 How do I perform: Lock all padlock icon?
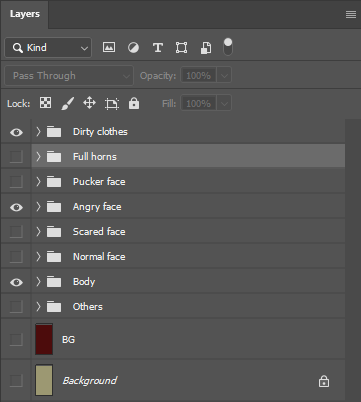coord(134,103)
